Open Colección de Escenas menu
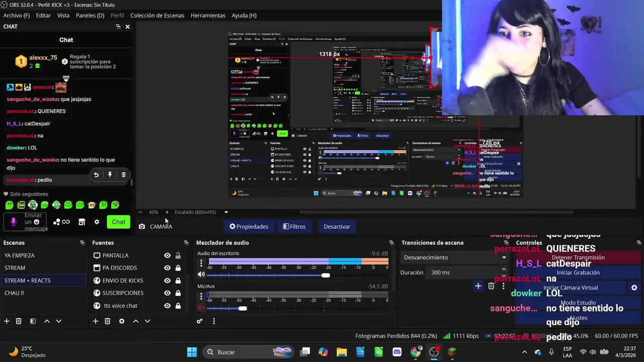The width and height of the screenshot is (644, 362). tap(157, 16)
